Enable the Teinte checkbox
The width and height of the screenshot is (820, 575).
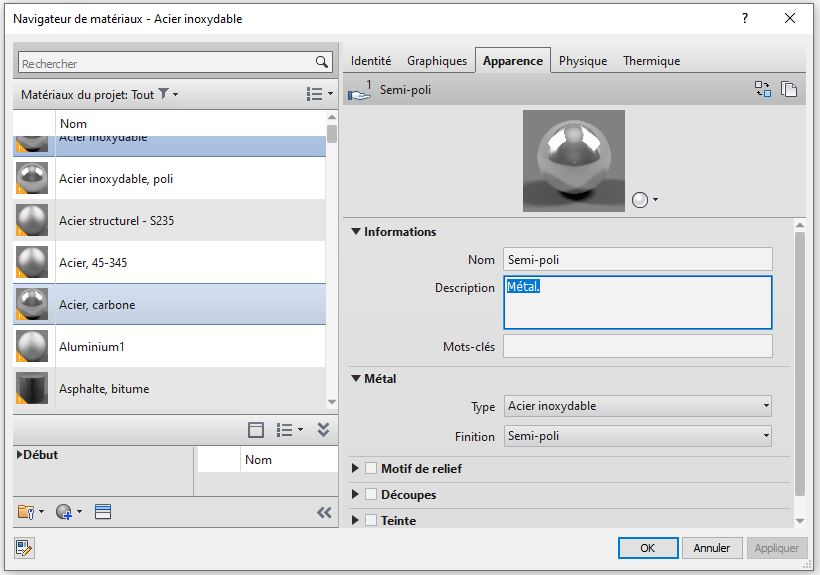click(371, 520)
